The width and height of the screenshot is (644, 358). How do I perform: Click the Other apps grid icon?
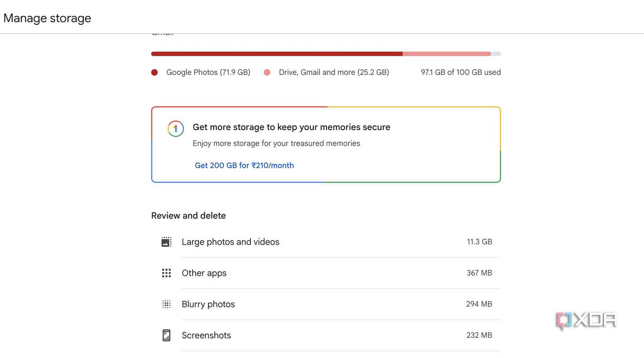(x=166, y=273)
